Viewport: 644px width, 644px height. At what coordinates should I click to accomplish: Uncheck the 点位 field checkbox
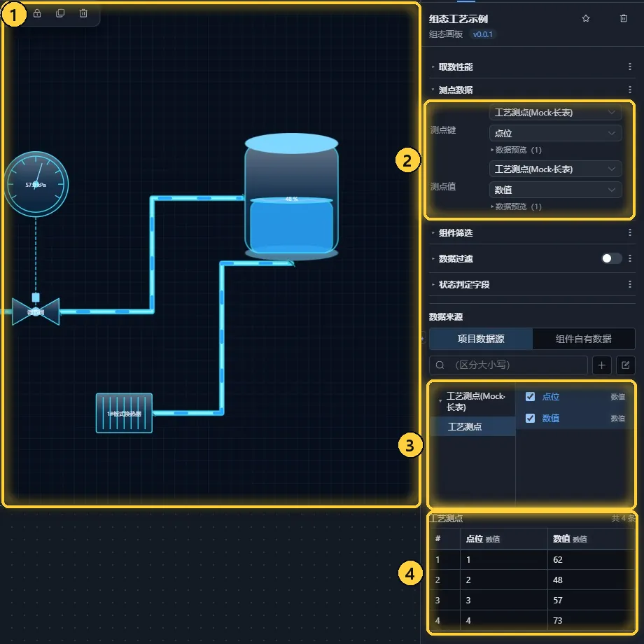pyautogui.click(x=530, y=396)
